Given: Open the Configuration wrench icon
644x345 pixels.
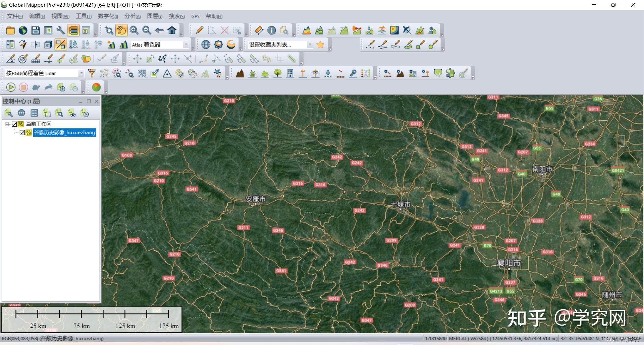Looking at the screenshot, I should [x=60, y=30].
